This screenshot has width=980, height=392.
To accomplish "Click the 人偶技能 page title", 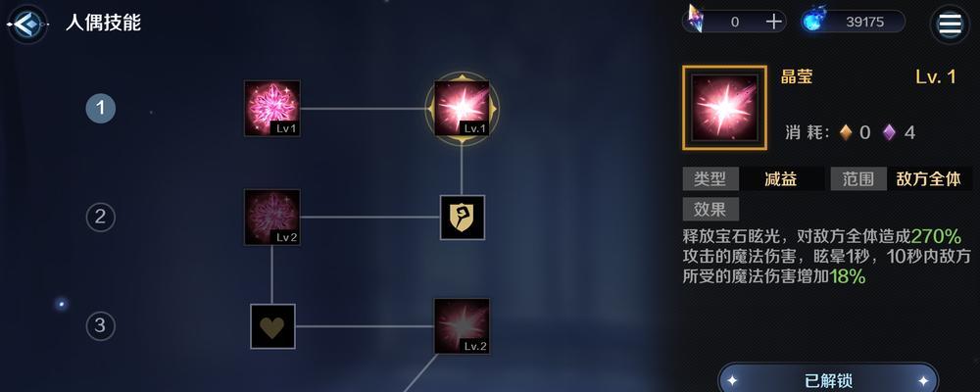I will tap(103, 23).
